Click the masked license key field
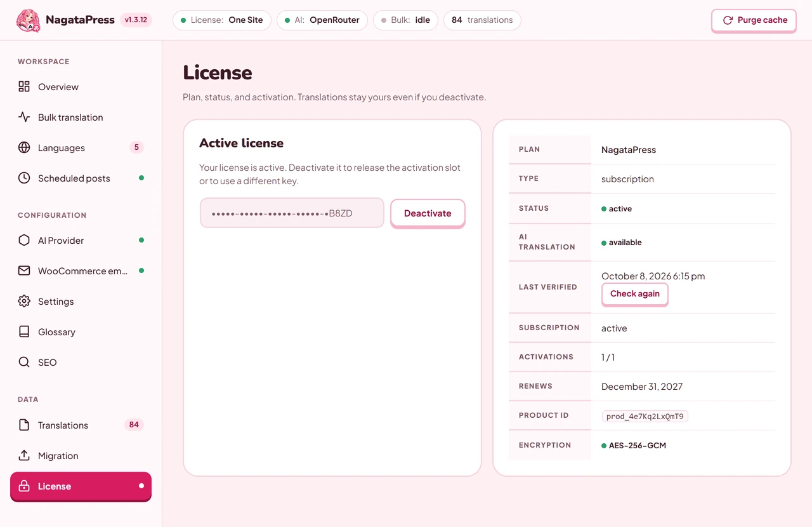 [x=292, y=213]
